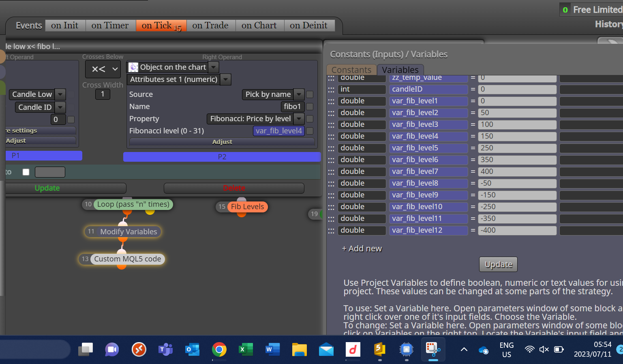Click the blue P1 bar
Image resolution: width=623 pixels, height=364 pixels.
(x=44, y=156)
